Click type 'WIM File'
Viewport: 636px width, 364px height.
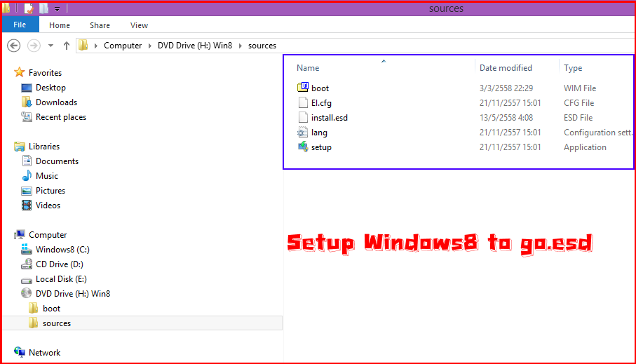[580, 88]
